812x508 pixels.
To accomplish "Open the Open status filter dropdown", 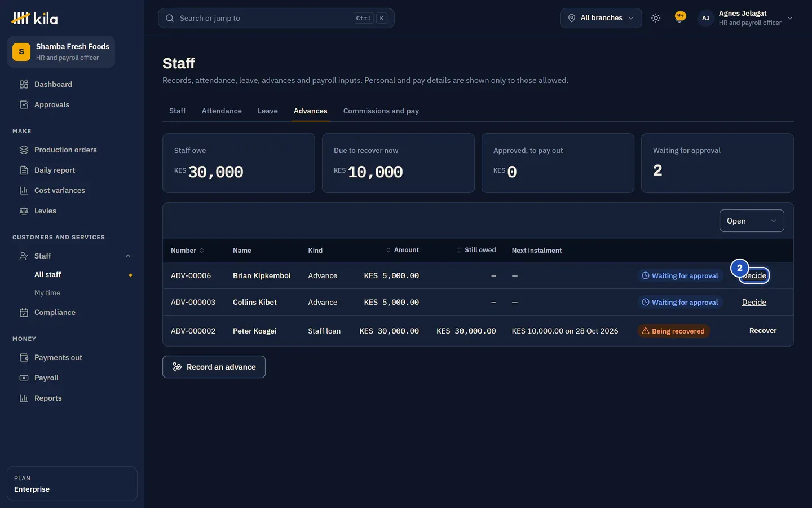I will click(751, 221).
